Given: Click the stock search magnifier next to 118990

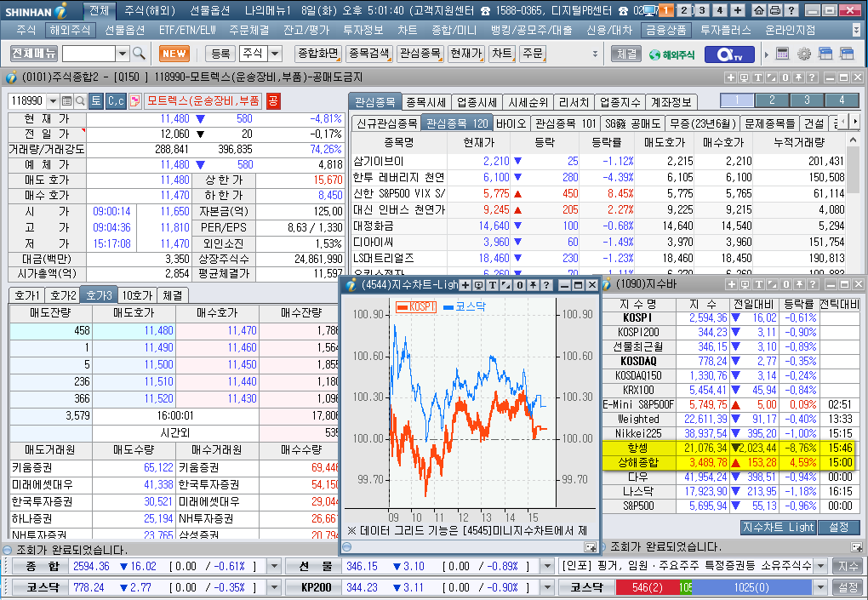Looking at the screenshot, I should point(80,100).
